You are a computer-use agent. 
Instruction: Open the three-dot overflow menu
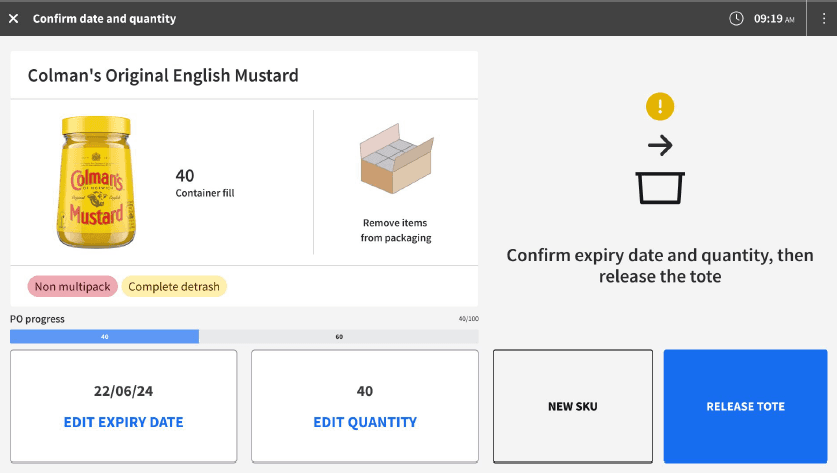pyautogui.click(x=824, y=19)
